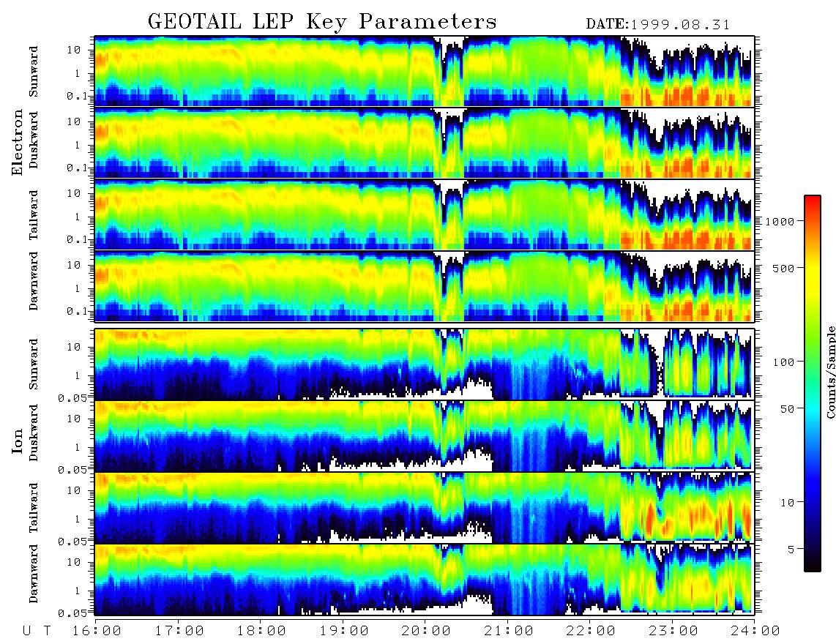Click the 23:00 time tick label

(673, 631)
